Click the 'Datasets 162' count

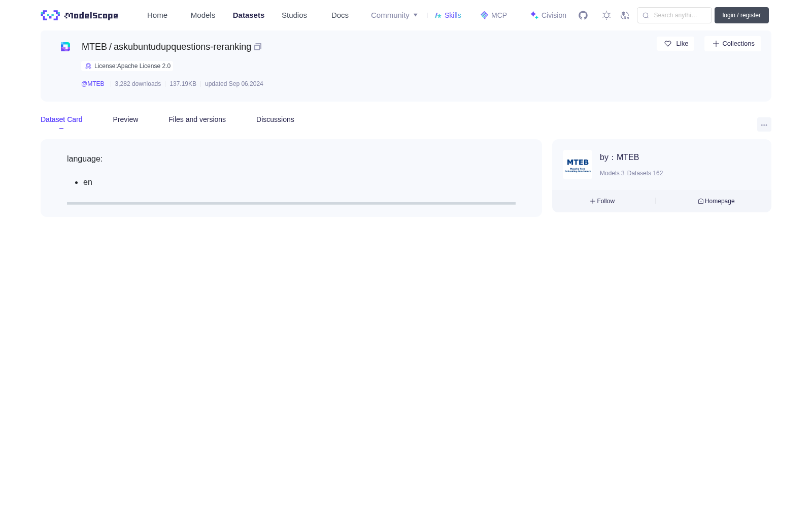point(645,173)
